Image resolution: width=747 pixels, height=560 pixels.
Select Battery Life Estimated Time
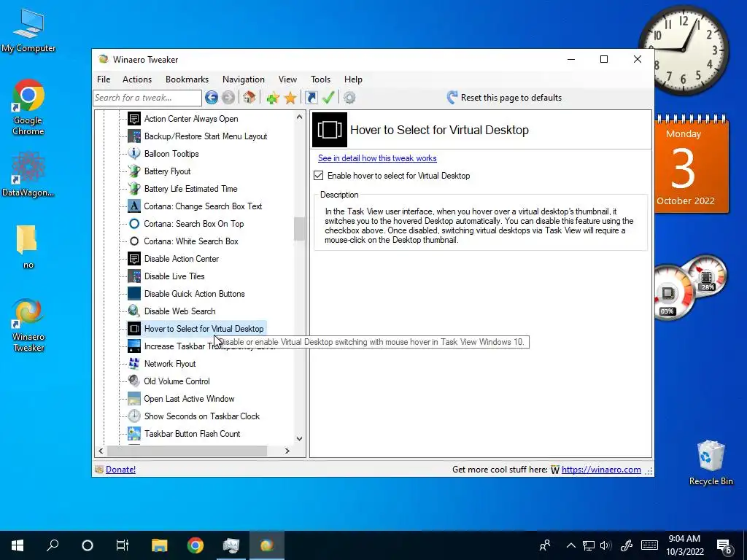(190, 189)
